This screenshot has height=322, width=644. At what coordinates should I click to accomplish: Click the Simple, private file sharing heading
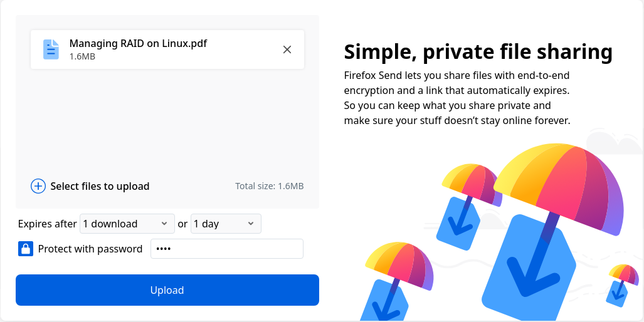pos(478,51)
